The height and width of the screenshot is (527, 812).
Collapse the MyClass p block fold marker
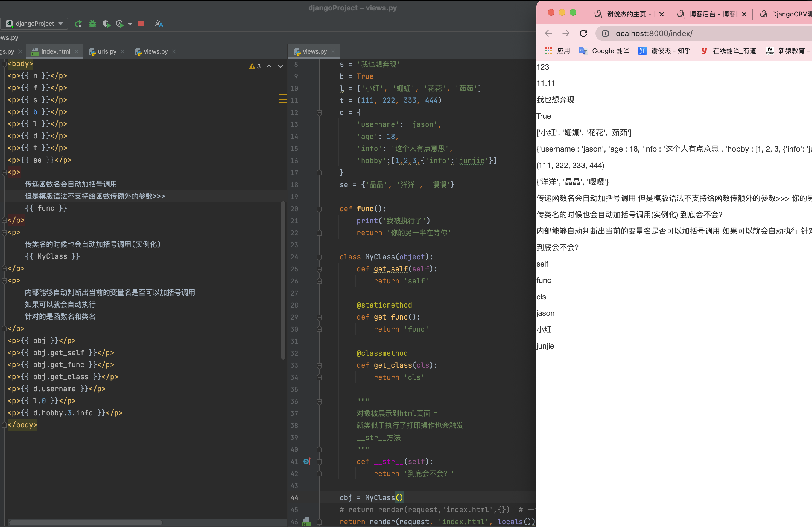[4, 233]
